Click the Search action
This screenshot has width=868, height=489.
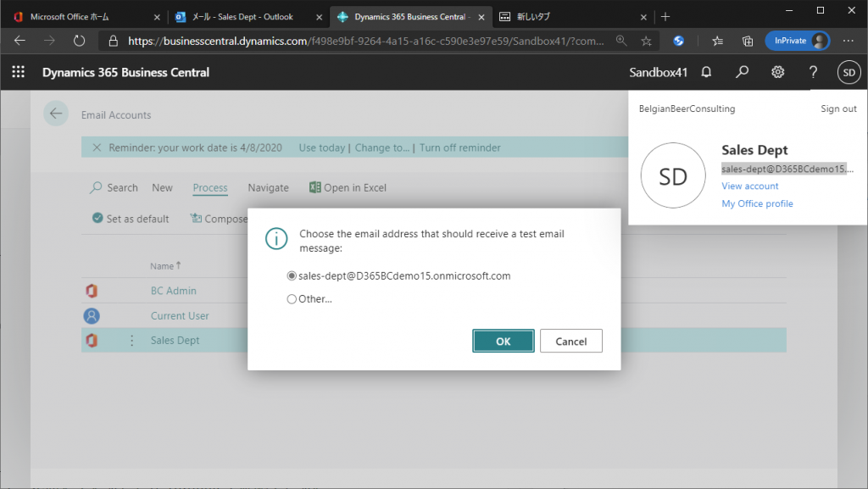coord(114,187)
